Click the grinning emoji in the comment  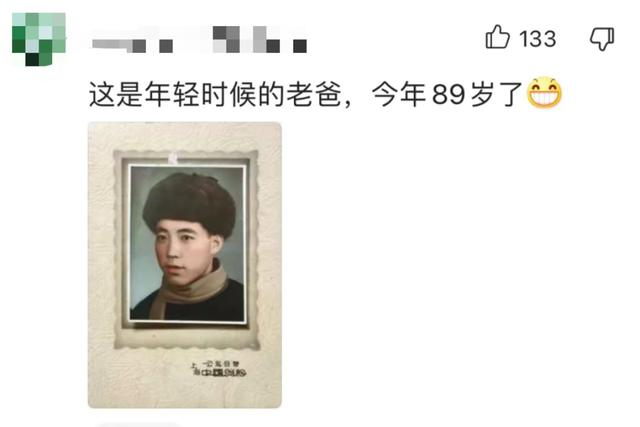544,93
